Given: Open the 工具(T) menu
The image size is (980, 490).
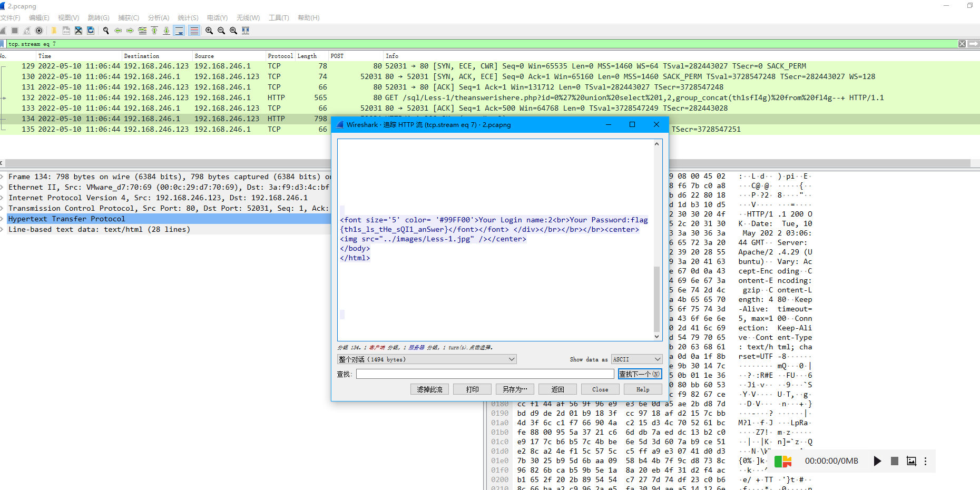Looking at the screenshot, I should coord(279,18).
